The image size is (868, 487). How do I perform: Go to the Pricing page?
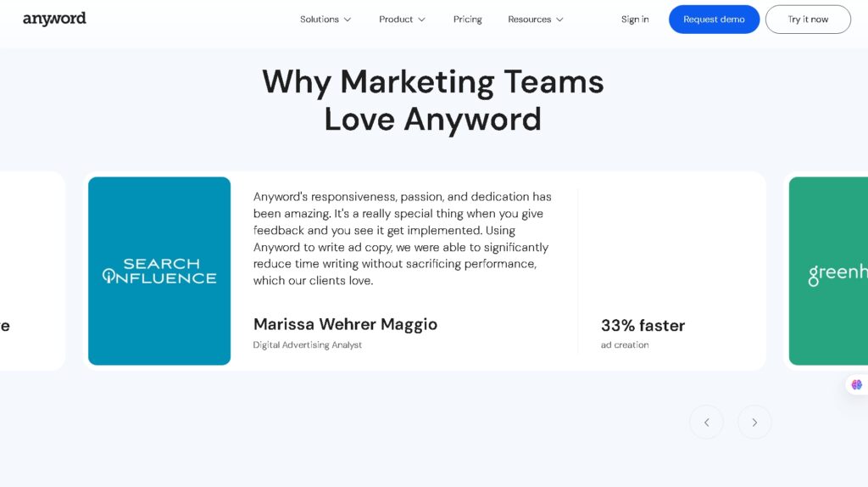[x=468, y=20]
